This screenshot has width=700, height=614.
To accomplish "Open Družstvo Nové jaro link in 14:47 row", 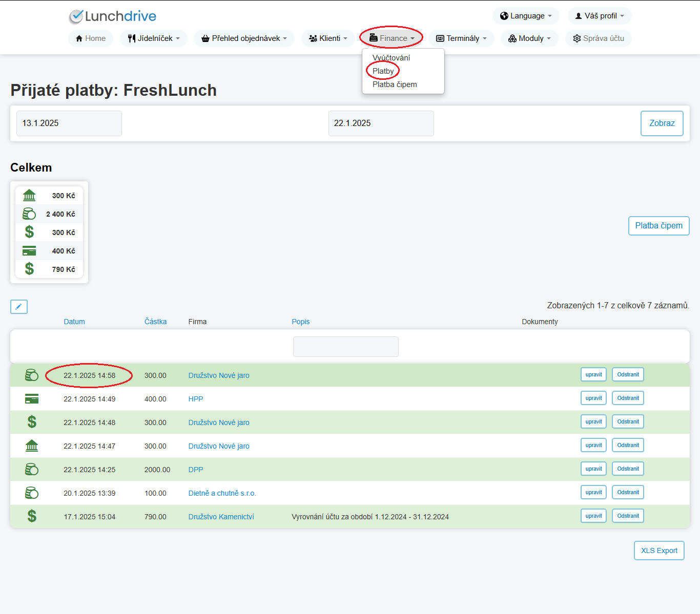I will point(219,446).
